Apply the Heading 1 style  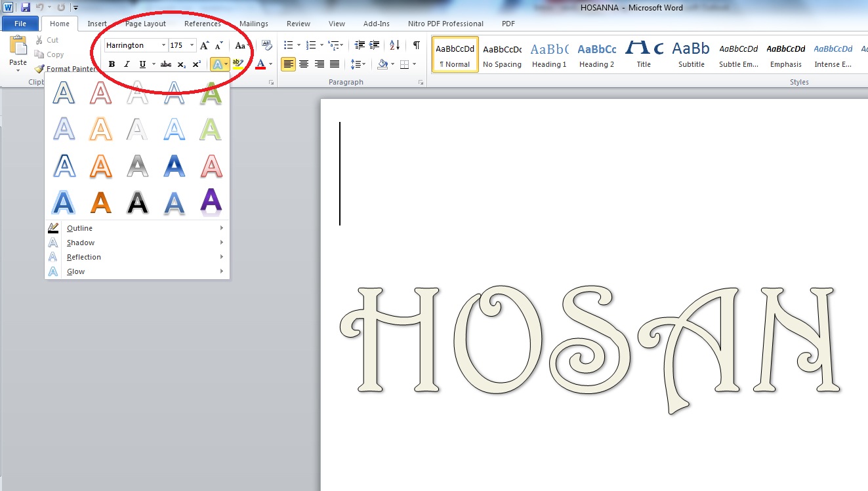tap(548, 54)
